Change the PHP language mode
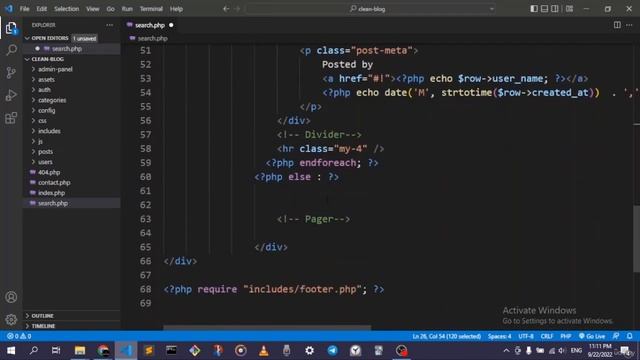This screenshot has width=640, height=360. 565,336
